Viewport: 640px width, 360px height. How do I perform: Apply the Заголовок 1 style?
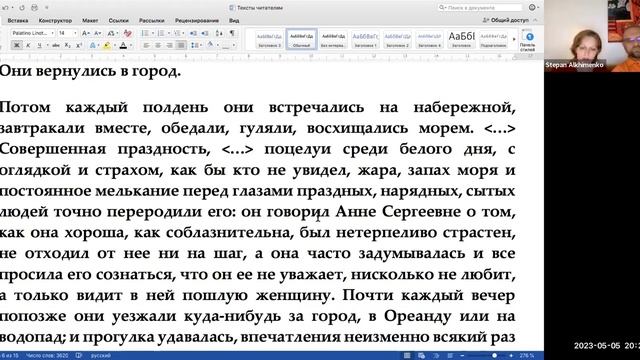(365, 40)
